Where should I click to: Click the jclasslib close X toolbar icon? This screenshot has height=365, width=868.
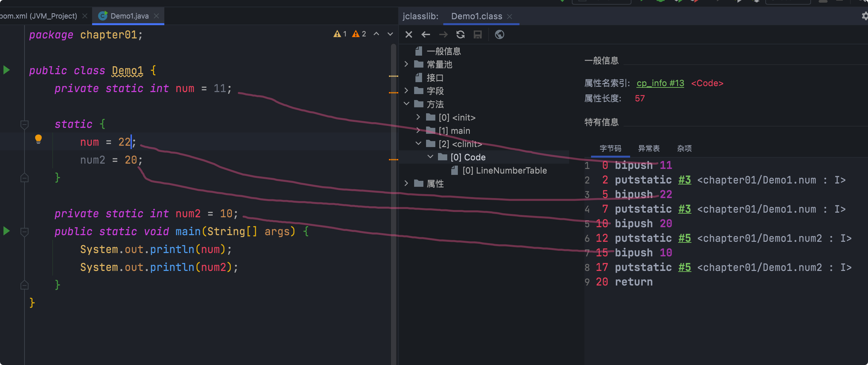coord(409,34)
